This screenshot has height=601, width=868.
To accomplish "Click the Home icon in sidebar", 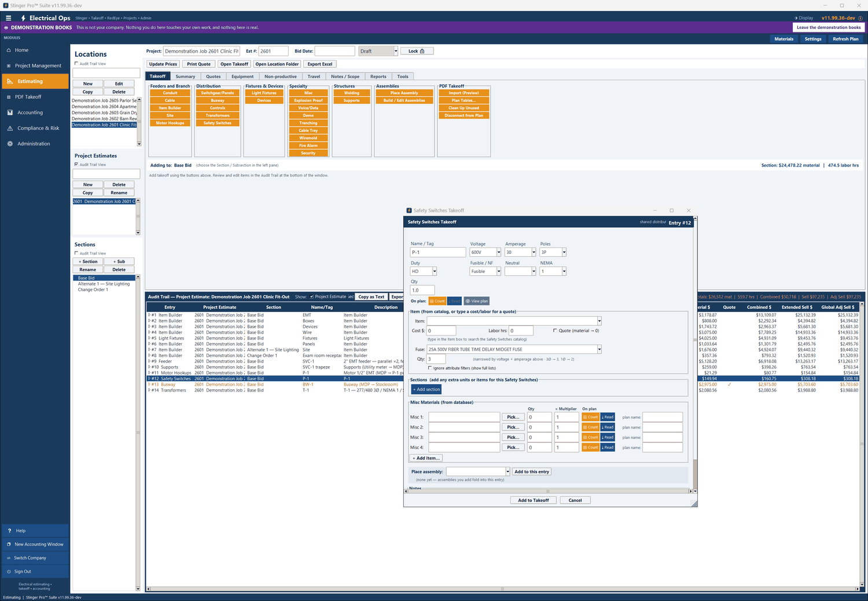I will tap(9, 50).
